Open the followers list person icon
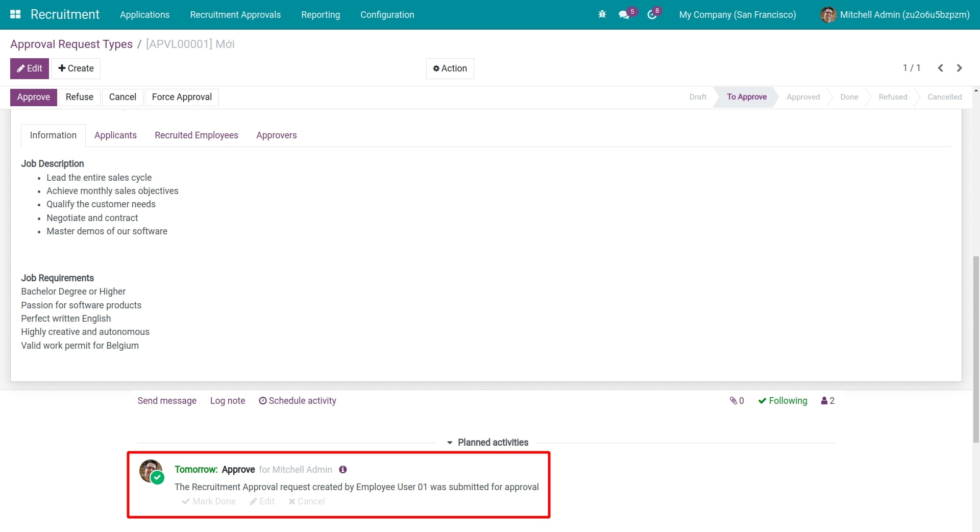This screenshot has height=532, width=980. [x=827, y=401]
